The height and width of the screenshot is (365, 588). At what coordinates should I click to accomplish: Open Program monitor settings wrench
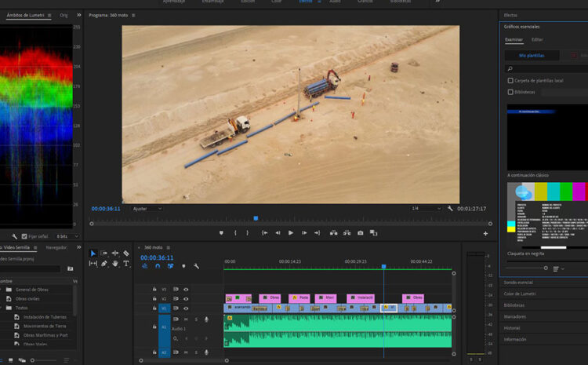[x=450, y=209]
